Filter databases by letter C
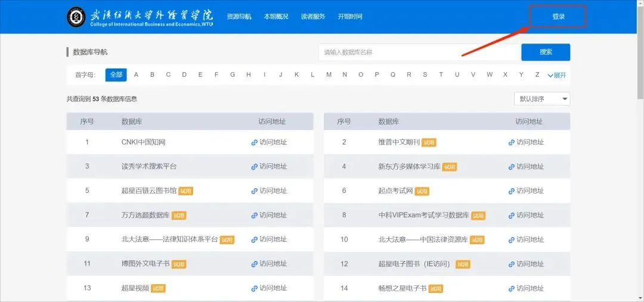Viewport: 644px width, 302px height. pos(168,74)
